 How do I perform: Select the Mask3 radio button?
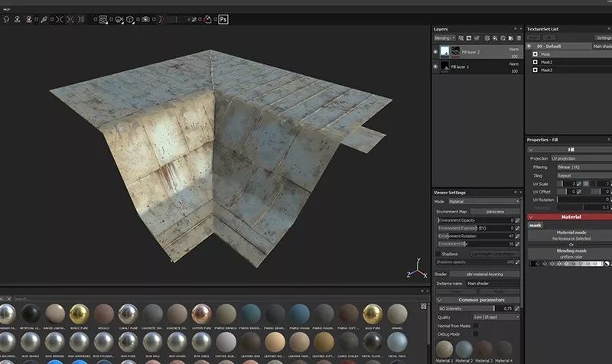[535, 70]
